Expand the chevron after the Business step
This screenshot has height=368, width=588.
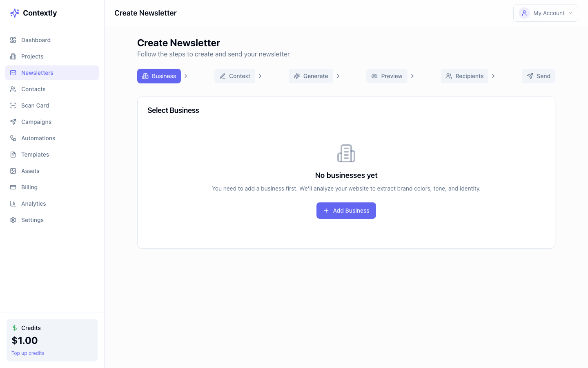[x=186, y=76]
